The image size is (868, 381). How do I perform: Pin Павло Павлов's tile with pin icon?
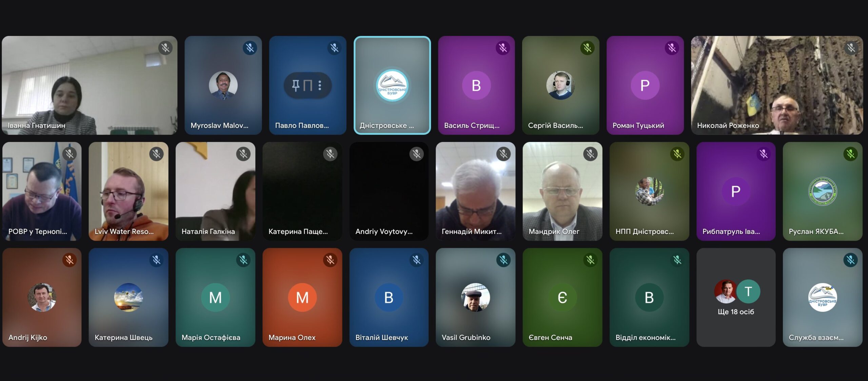[296, 85]
